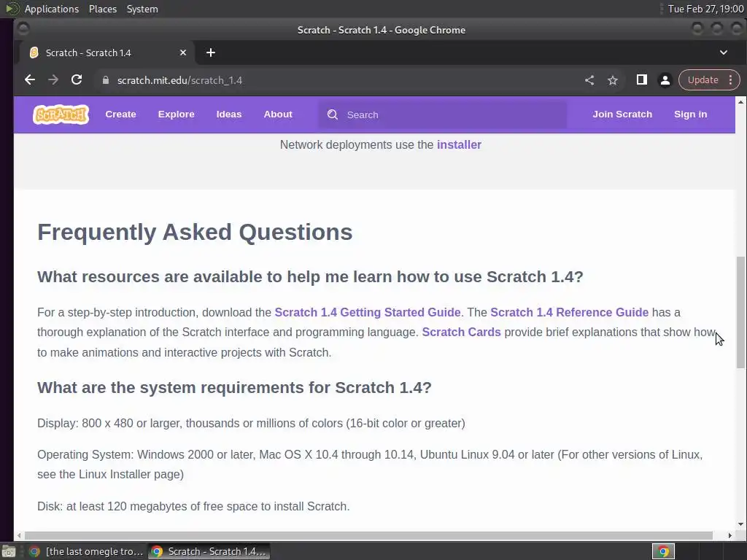
Task: Click the Scratch search input field
Action: tap(443, 114)
